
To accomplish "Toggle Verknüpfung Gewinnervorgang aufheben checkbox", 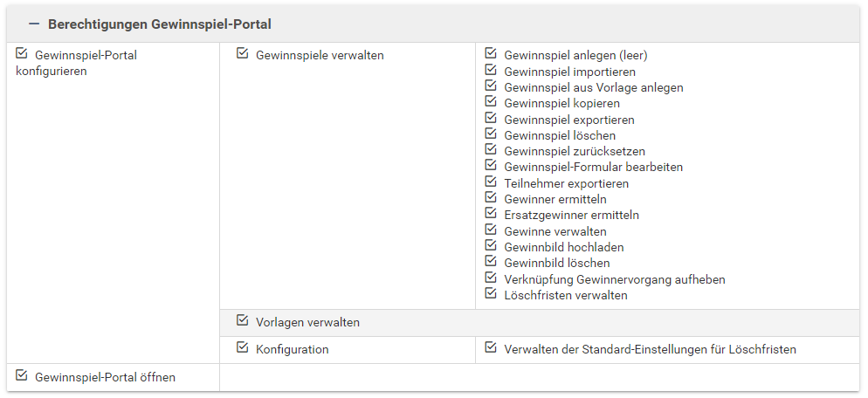I will [x=491, y=278].
